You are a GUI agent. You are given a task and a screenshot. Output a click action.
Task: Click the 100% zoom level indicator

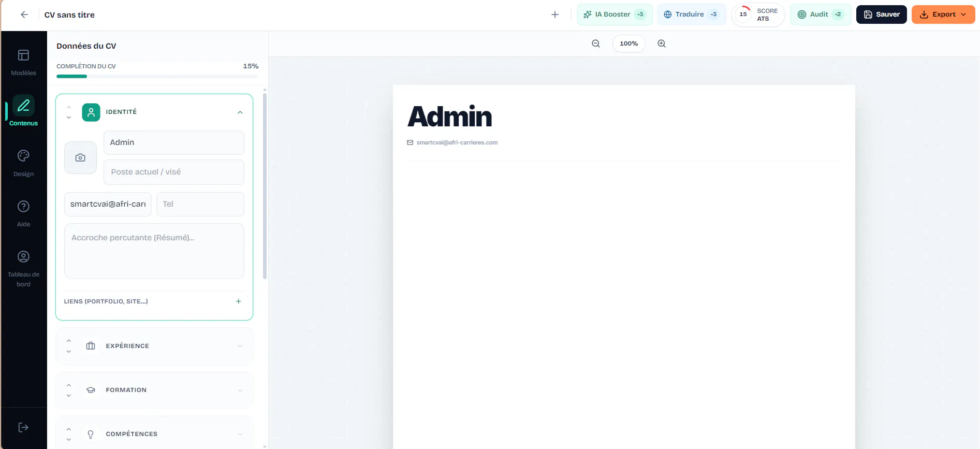[x=629, y=44]
